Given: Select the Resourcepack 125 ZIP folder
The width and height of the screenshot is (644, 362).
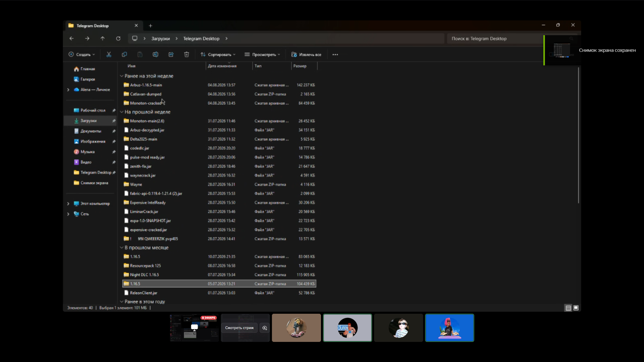Looking at the screenshot, I should (219, 266).
